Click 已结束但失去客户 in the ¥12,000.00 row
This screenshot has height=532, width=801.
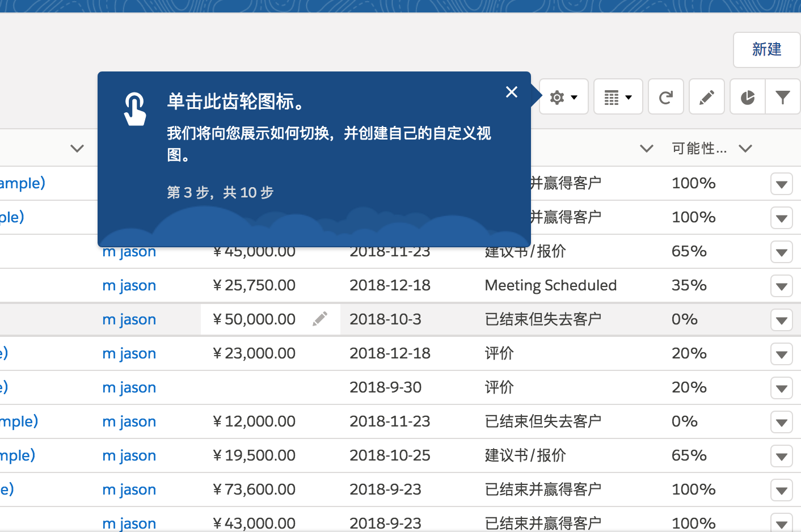coord(543,421)
